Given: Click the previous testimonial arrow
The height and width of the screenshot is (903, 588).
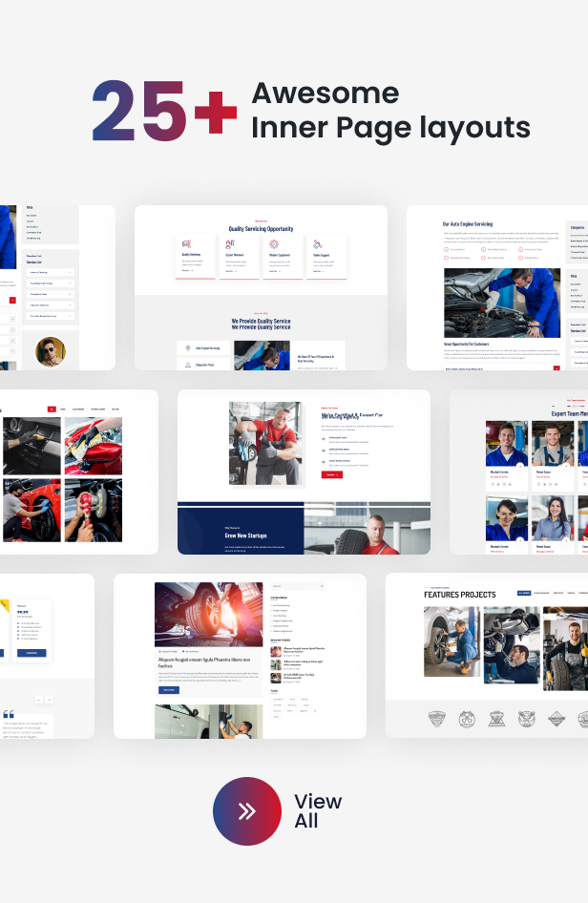Looking at the screenshot, I should pos(38,700).
